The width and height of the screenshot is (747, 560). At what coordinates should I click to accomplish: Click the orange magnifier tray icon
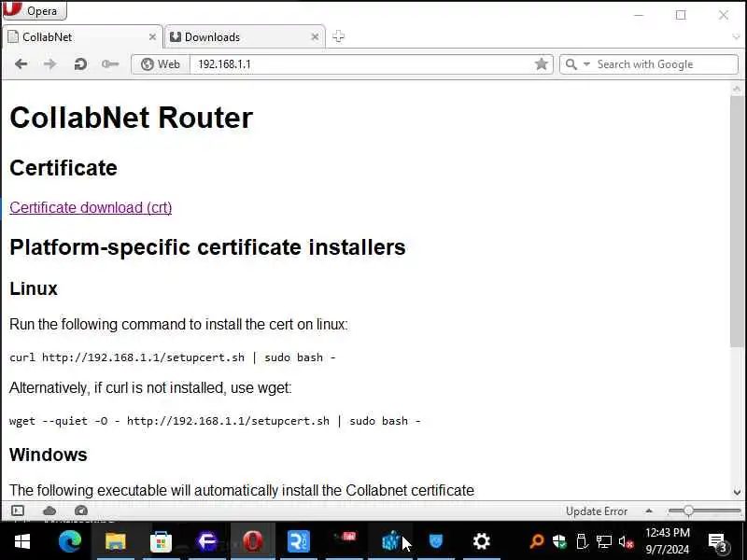pyautogui.click(x=536, y=541)
